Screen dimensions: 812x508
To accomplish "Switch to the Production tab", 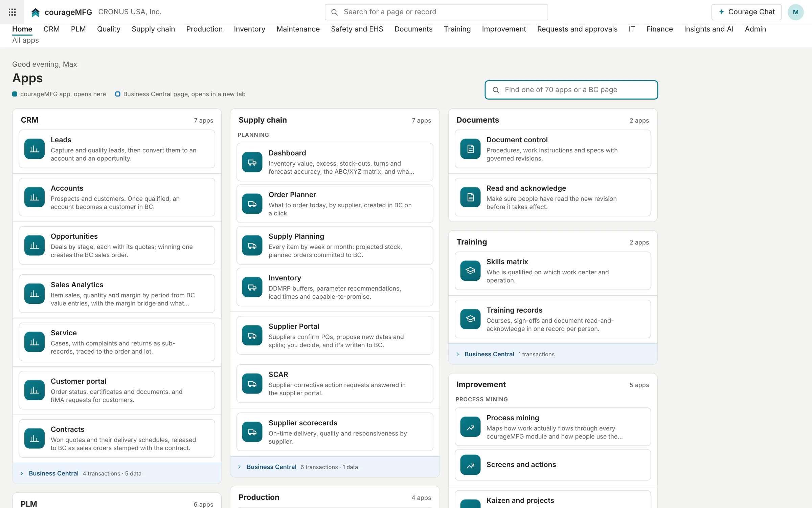I will [204, 29].
